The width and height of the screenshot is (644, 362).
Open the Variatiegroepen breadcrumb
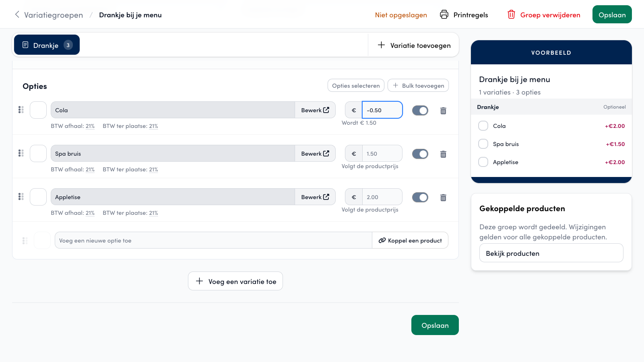54,15
